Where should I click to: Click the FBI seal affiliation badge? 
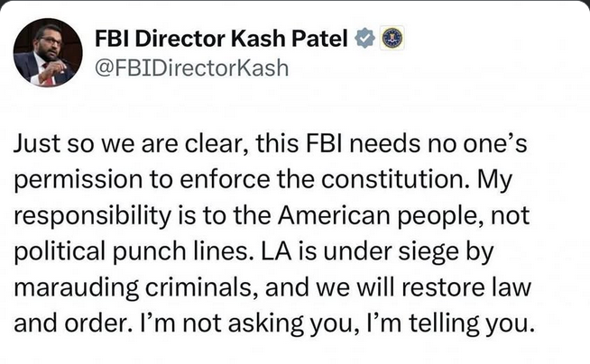pos(392,39)
